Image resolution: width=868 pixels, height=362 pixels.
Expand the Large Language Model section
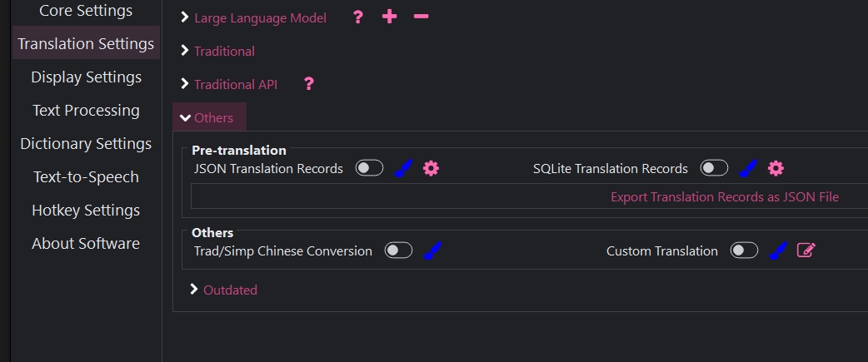[260, 17]
